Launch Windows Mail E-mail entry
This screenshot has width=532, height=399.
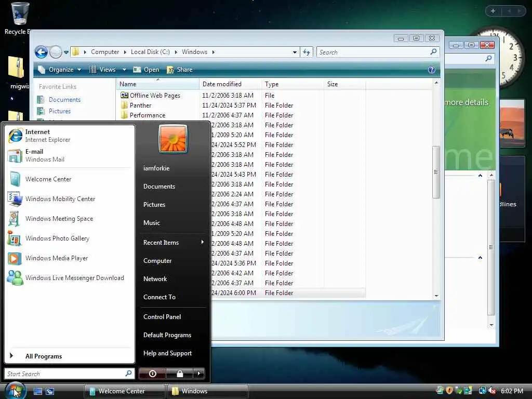coord(70,155)
